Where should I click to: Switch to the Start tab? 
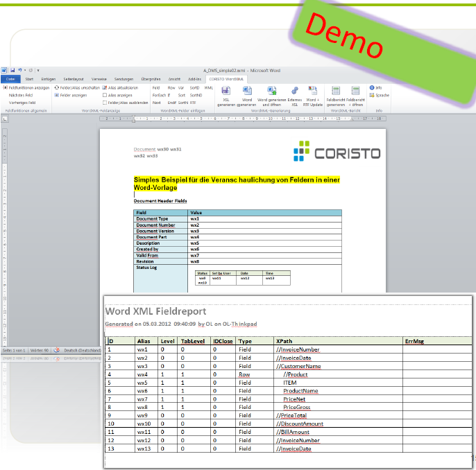tap(29, 79)
